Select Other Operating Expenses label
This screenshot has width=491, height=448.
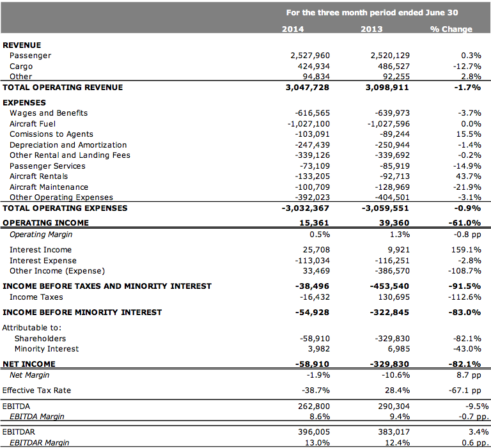[x=61, y=197]
